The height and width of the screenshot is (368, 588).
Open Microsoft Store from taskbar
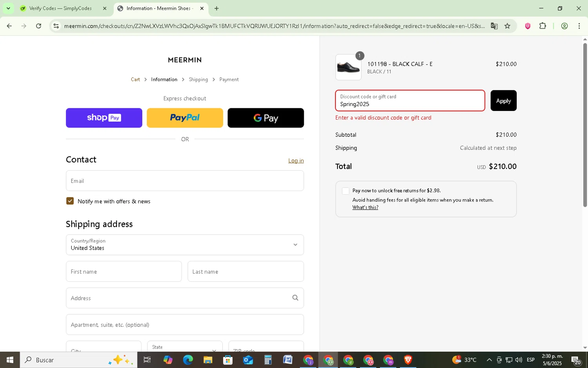[228, 360]
